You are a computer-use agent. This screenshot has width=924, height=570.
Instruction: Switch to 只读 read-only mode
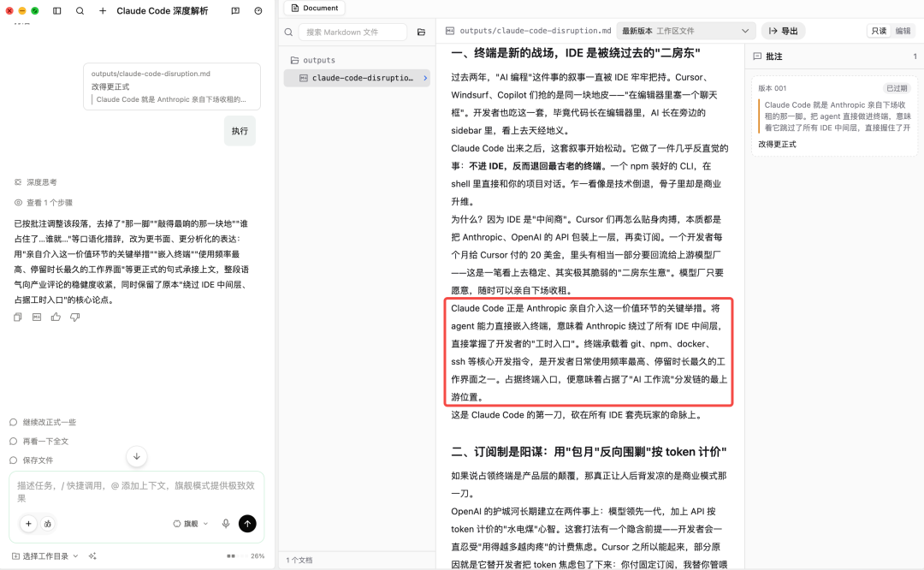[879, 31]
